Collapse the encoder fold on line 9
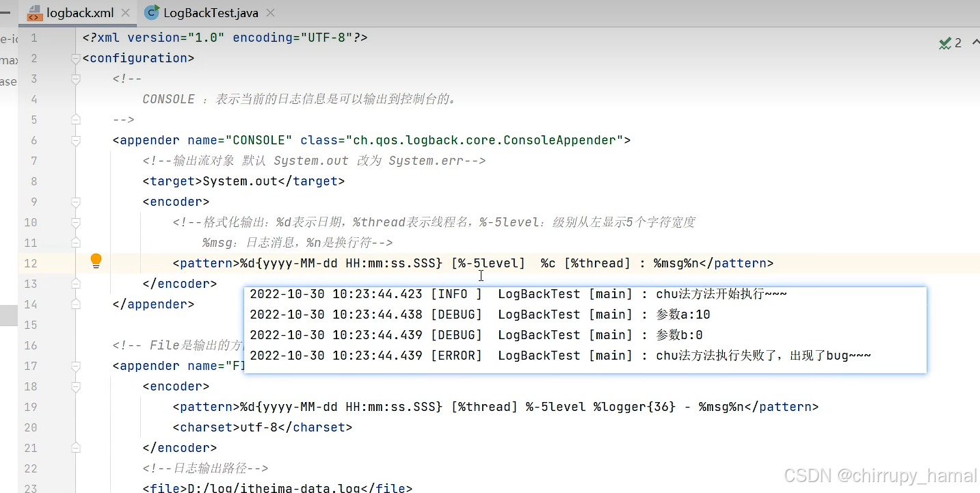Viewport: 980px width, 493px height. click(x=76, y=202)
